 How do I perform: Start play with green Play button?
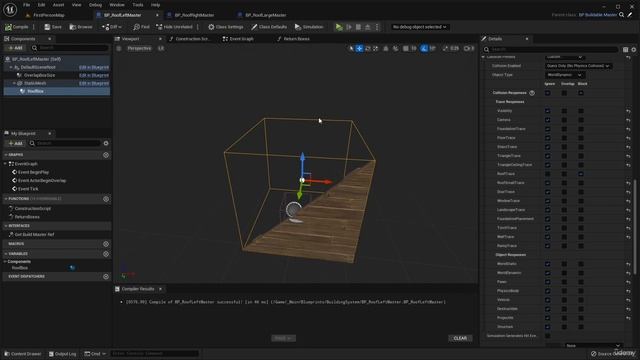point(339,27)
